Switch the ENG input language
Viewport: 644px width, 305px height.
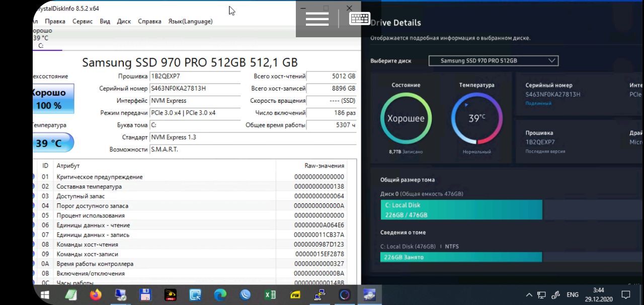[x=573, y=295]
